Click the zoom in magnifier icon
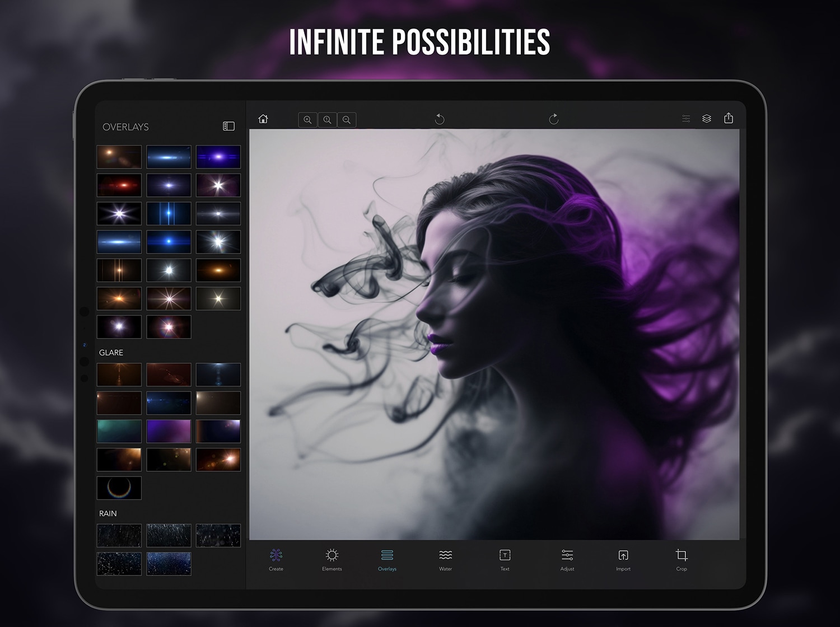 click(307, 120)
